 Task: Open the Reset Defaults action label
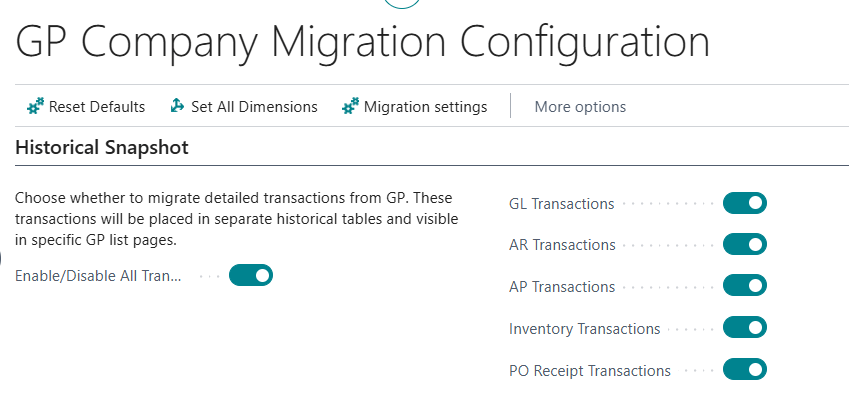[97, 106]
